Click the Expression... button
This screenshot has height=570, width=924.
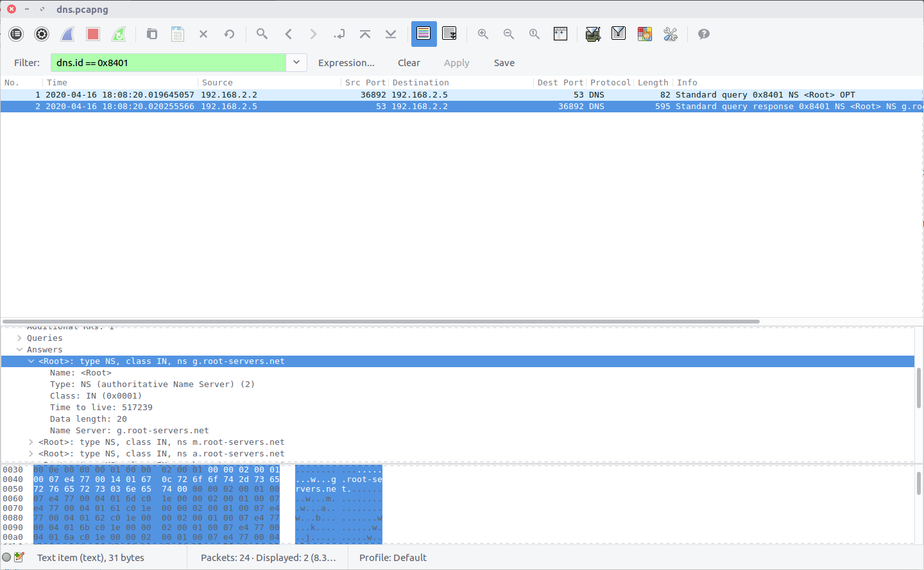346,63
